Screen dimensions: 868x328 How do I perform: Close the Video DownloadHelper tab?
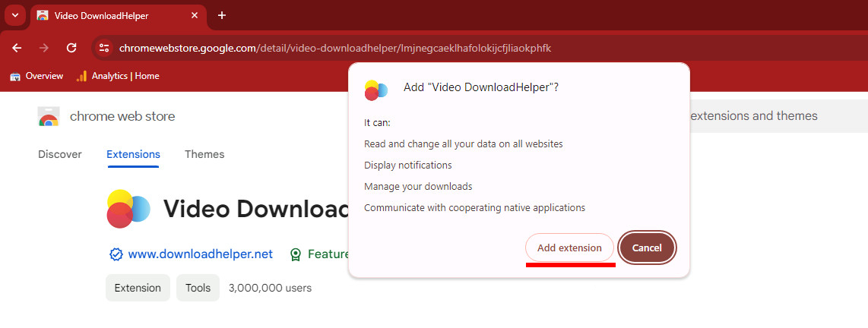pos(195,15)
